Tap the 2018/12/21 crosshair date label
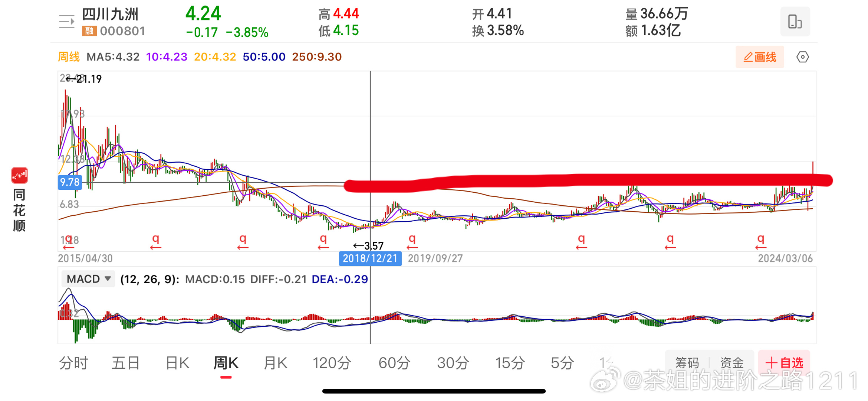 [370, 258]
